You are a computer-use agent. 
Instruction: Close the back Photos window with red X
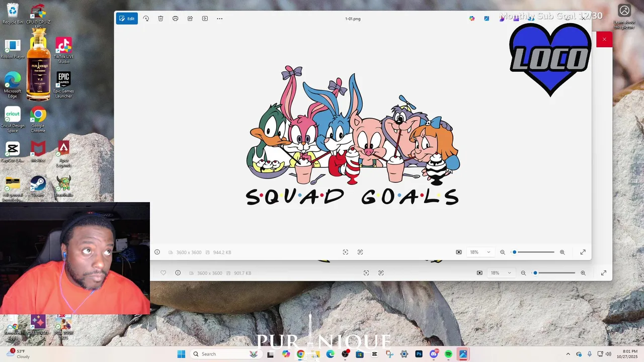click(x=604, y=39)
